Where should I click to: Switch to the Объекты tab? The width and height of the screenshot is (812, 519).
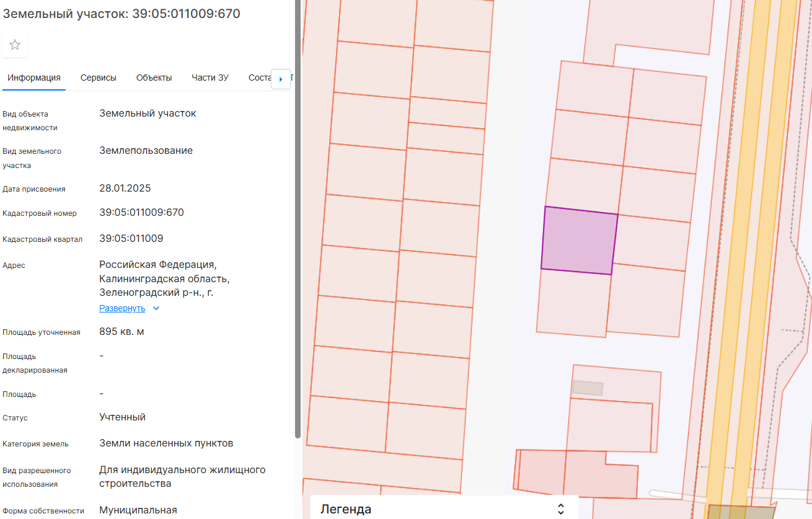[x=154, y=78]
